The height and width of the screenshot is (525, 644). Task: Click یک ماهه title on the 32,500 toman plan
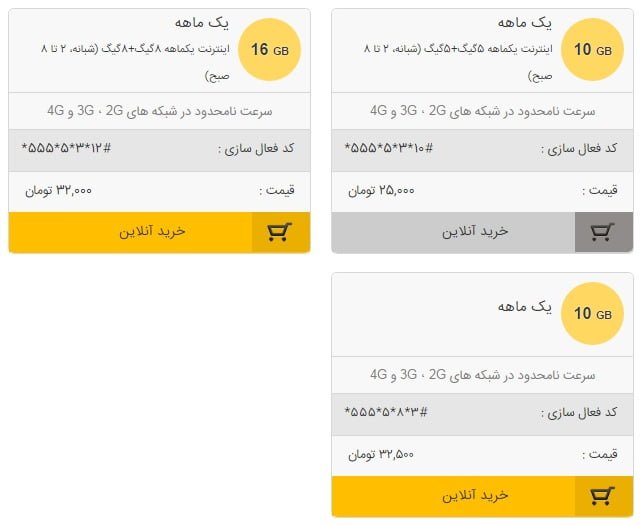pos(524,306)
